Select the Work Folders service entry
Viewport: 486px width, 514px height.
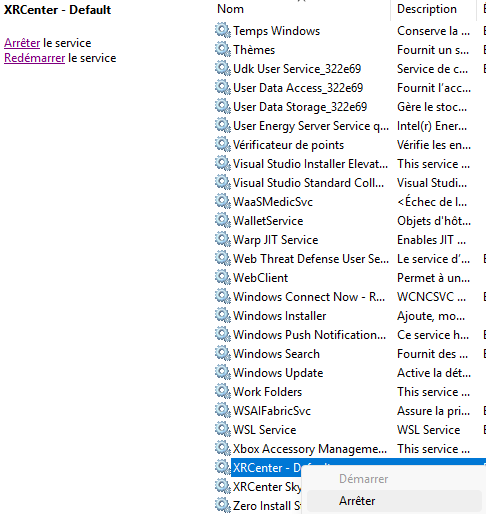pos(350,392)
